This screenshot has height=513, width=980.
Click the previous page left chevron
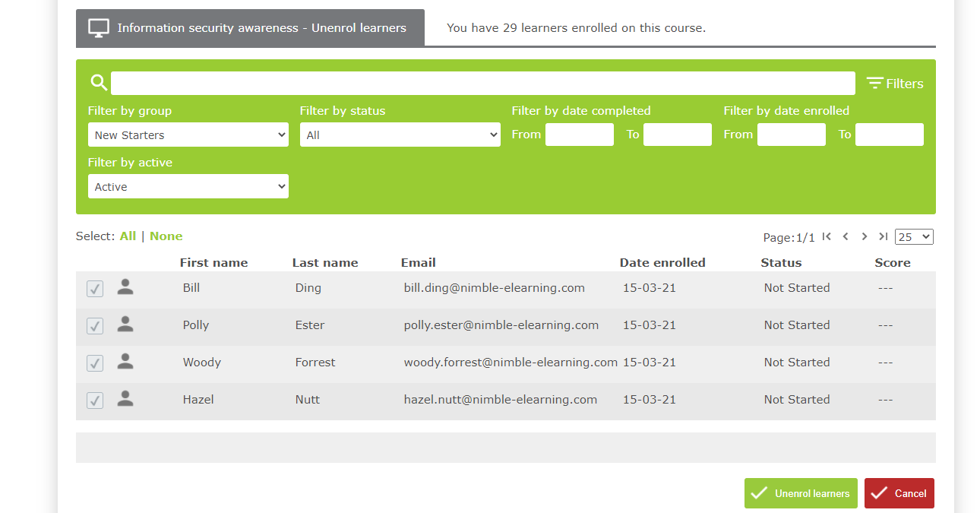[x=845, y=236]
